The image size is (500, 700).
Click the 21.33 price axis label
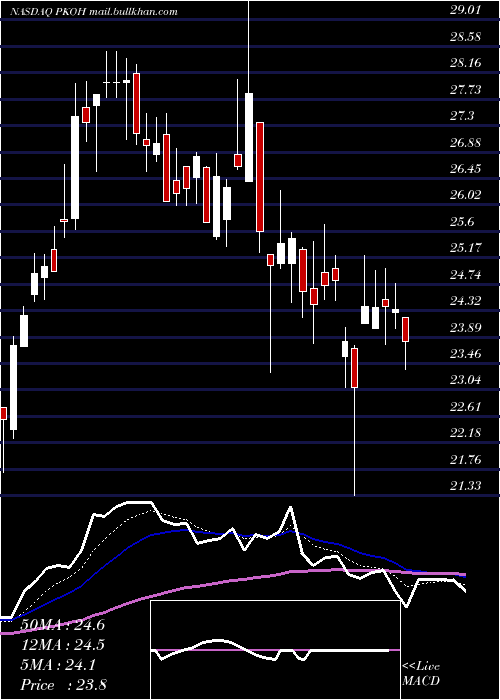coord(465,486)
